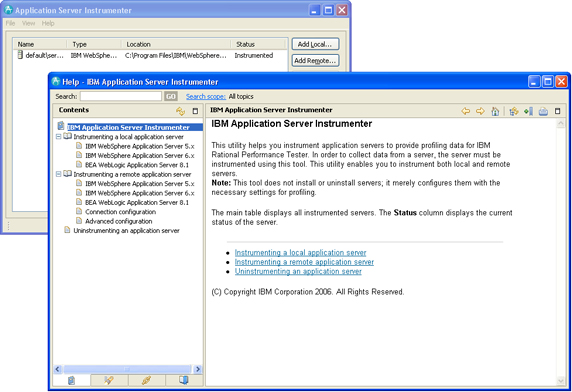Close the Help window
The image size is (572, 392).
click(x=562, y=81)
